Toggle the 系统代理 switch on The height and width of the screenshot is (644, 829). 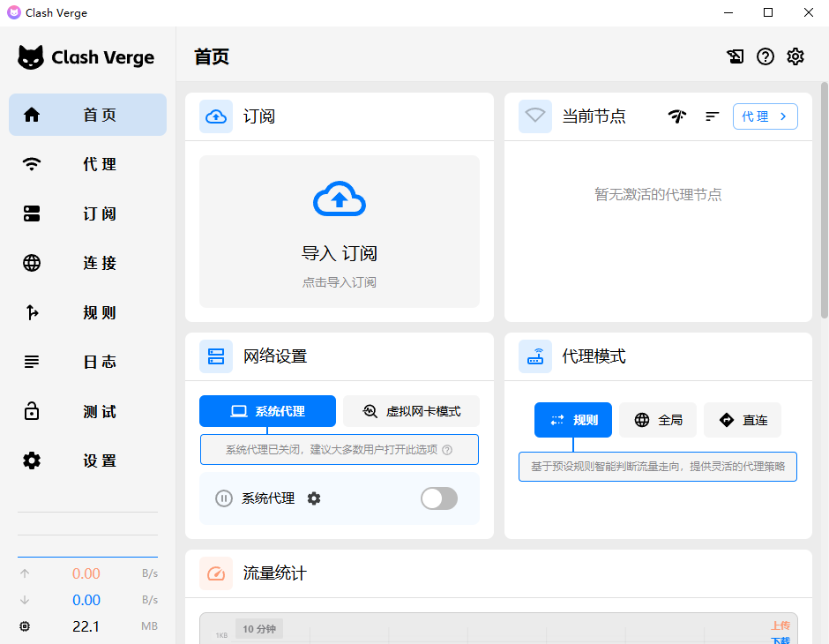click(439, 498)
